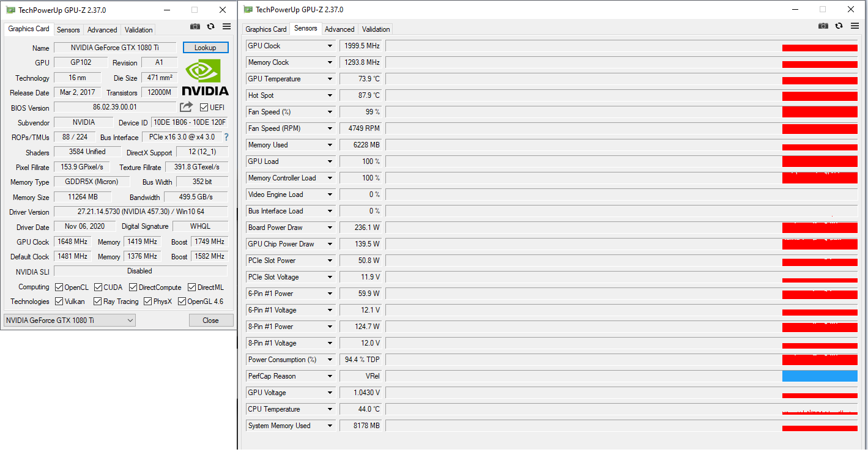The height and width of the screenshot is (452, 868).
Task: Click the Memory Type field GDDR5X (Micron)
Action: (x=92, y=182)
